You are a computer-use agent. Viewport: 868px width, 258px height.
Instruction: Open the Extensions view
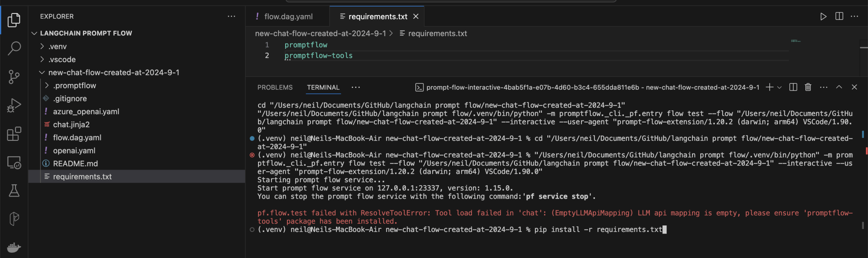coord(14,134)
